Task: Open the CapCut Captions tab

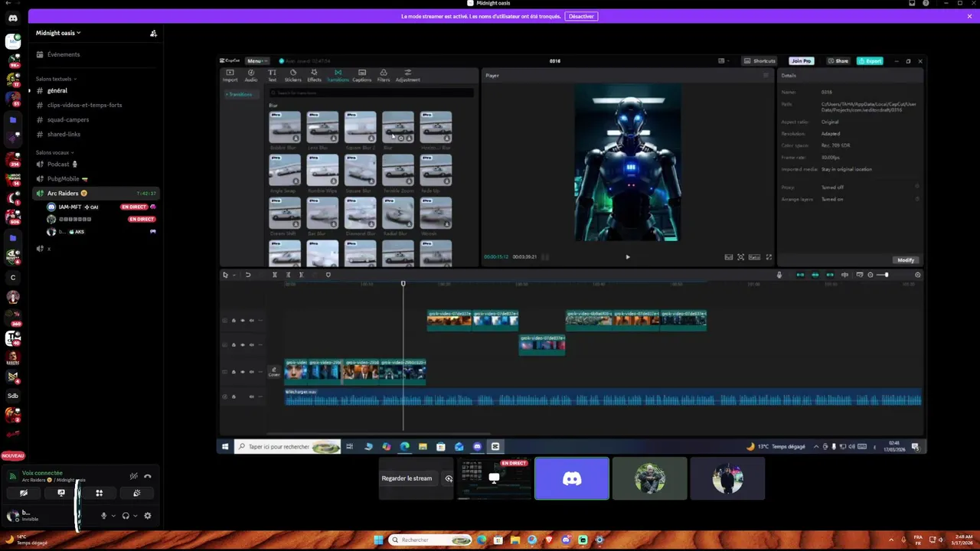Action: tap(362, 75)
